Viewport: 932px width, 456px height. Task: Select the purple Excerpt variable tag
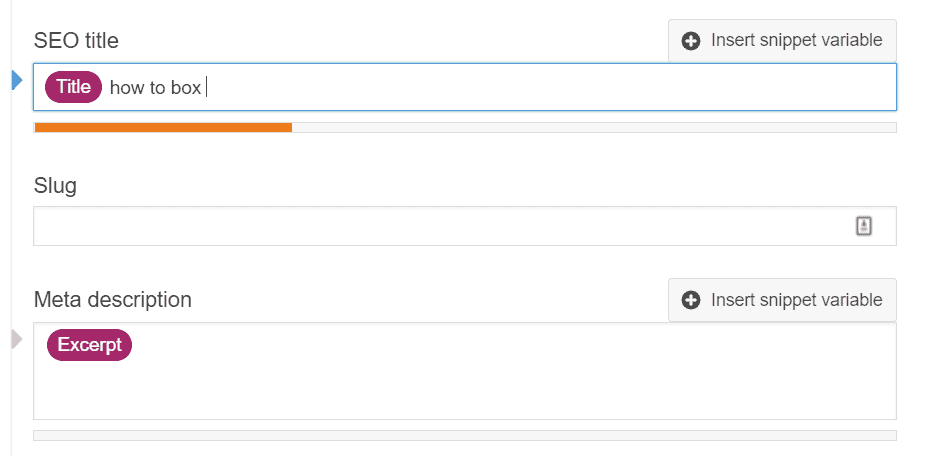tap(89, 345)
